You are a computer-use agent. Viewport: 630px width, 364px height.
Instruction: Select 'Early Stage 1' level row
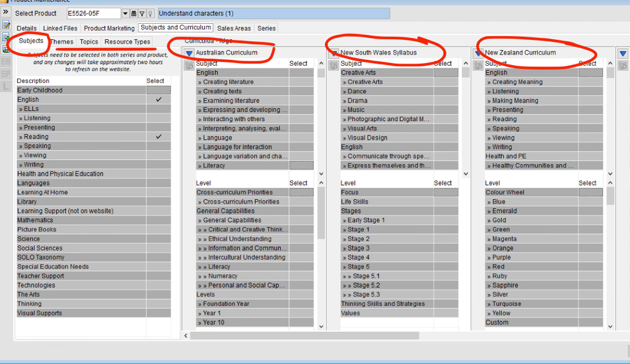pyautogui.click(x=387, y=220)
